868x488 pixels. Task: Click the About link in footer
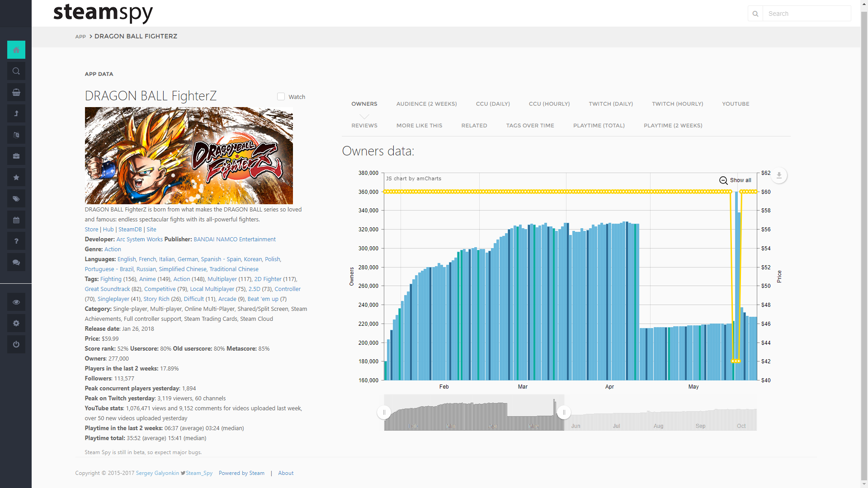pos(286,473)
